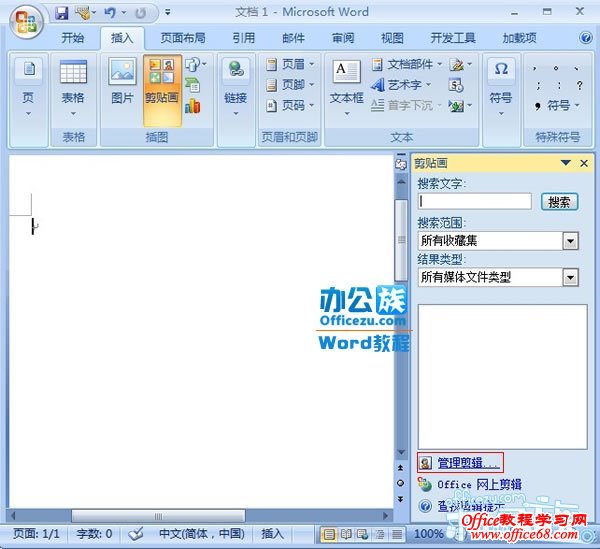The image size is (600, 549).
Task: Click the vertical scrollbar thumb
Action: click(401, 240)
